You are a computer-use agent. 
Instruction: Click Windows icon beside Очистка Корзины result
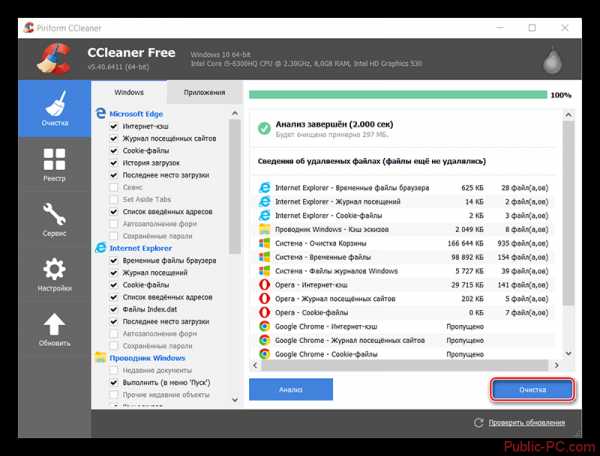264,243
